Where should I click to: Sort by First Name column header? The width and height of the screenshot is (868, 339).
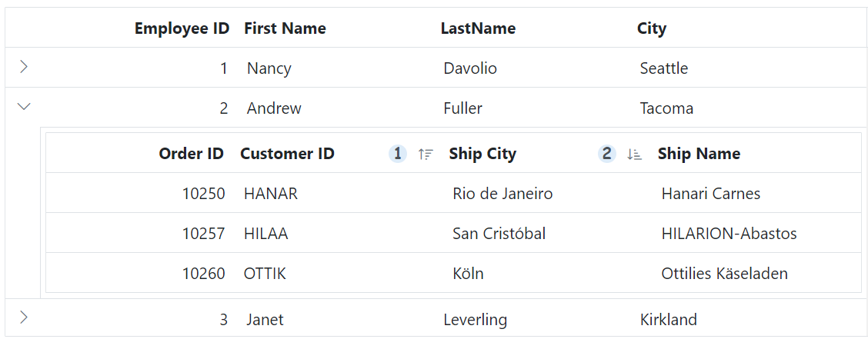285,28
